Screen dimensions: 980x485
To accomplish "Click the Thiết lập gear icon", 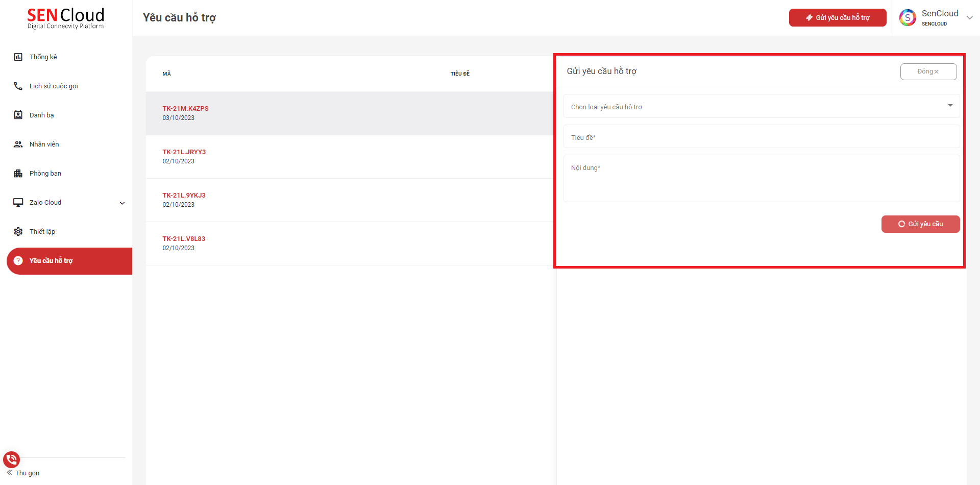I will click(18, 232).
